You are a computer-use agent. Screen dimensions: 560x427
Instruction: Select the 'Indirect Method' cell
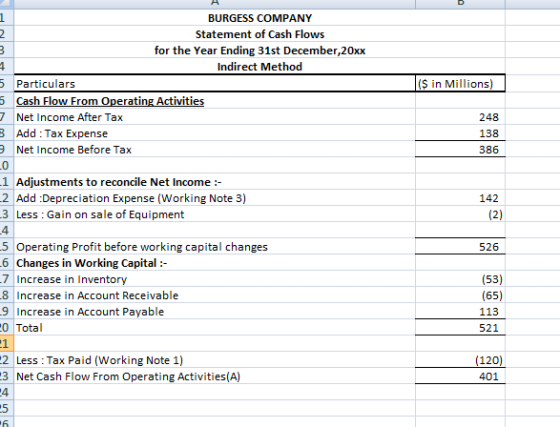(260, 67)
